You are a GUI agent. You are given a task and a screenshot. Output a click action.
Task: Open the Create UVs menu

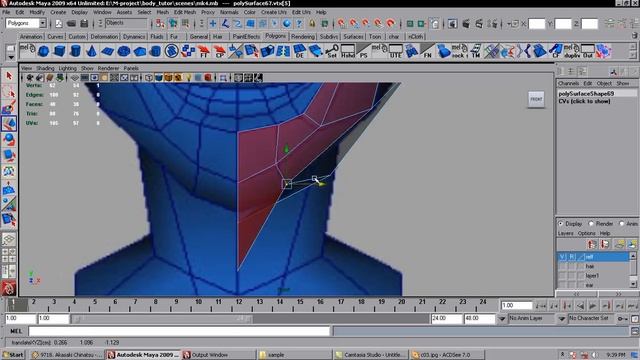[273, 12]
